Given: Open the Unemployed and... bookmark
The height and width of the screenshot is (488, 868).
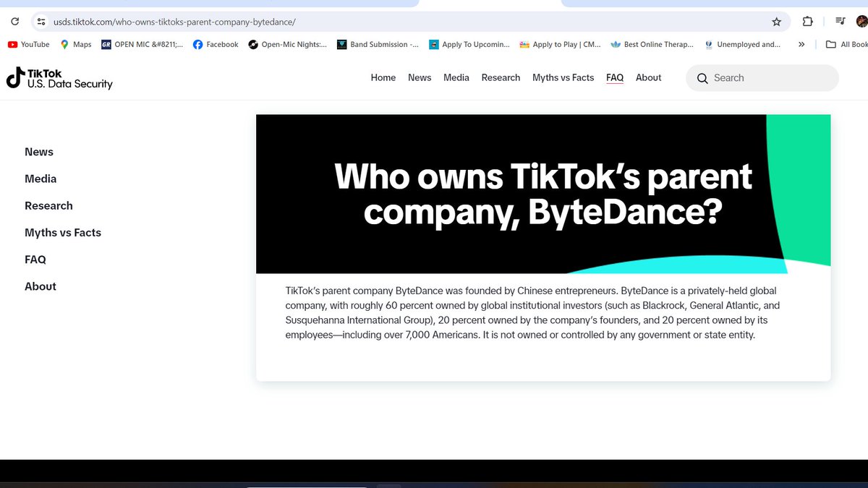Looking at the screenshot, I should coord(742,44).
